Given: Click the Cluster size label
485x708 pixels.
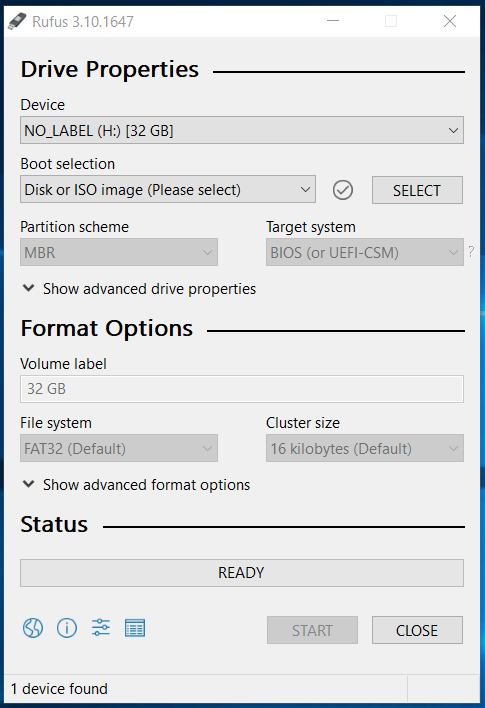Looking at the screenshot, I should click(303, 423).
